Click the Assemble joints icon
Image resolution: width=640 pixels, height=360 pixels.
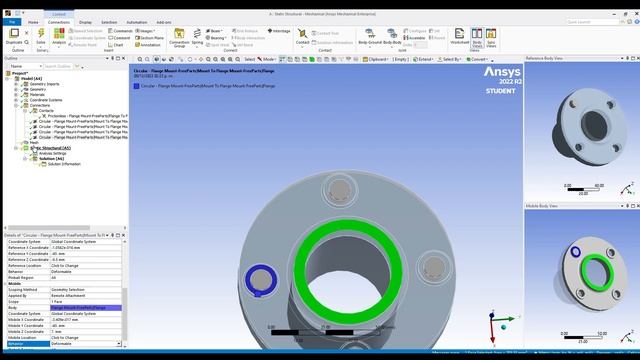[414, 38]
